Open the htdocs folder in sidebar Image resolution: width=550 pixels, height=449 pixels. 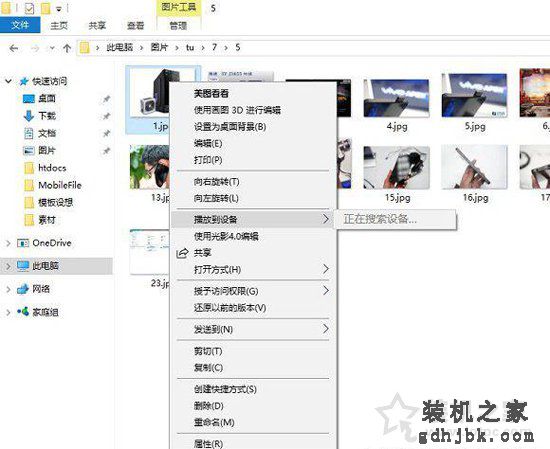point(52,168)
